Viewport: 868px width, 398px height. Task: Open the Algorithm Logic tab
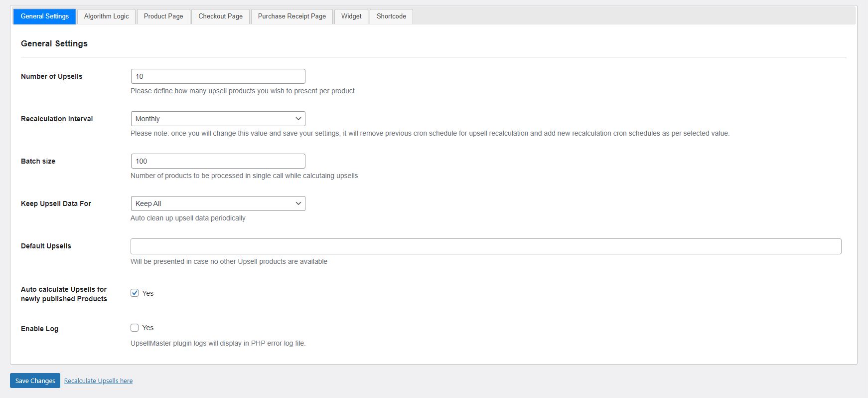click(x=106, y=16)
